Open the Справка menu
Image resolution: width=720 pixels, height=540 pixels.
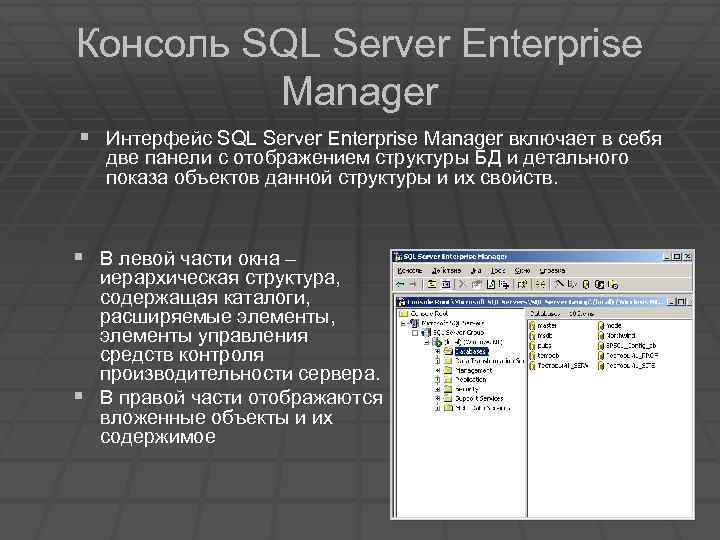[552, 270]
